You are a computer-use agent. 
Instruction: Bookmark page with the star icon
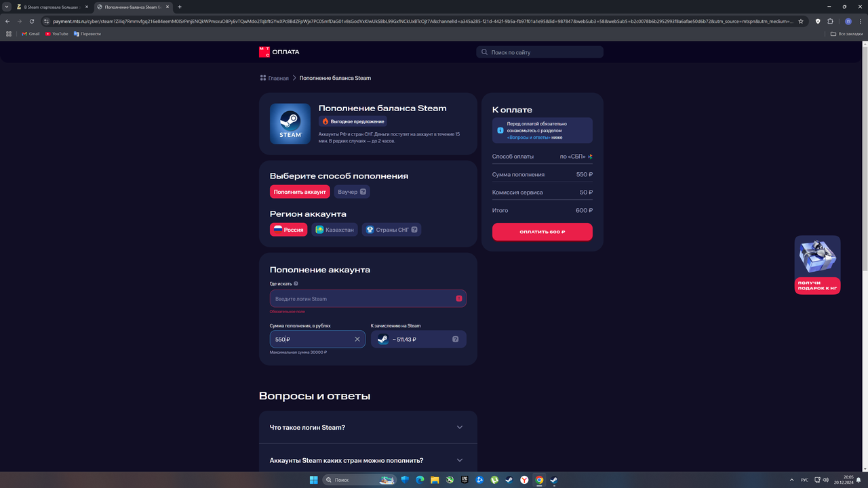coord(801,21)
